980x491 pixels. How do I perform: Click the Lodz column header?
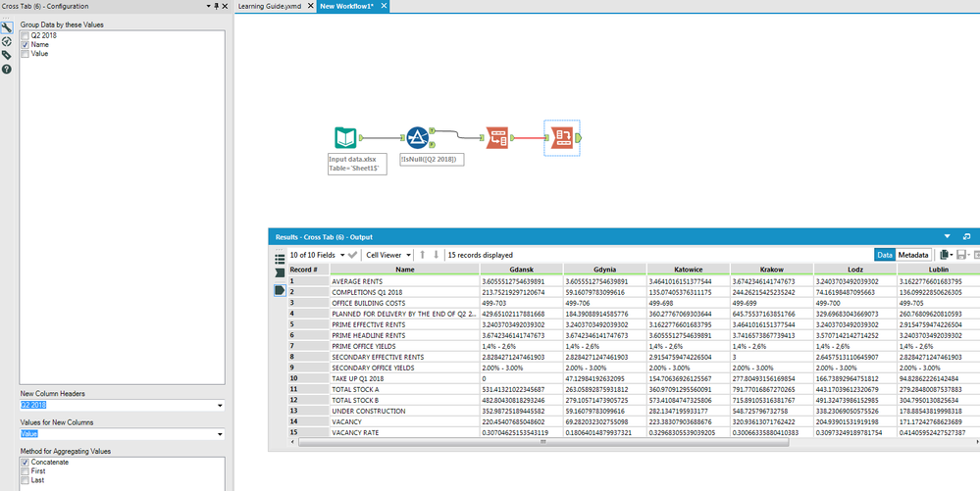coord(855,270)
